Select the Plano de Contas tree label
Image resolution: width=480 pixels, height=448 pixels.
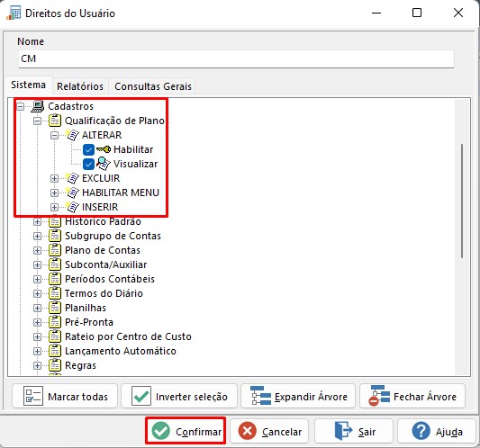pyautogui.click(x=103, y=250)
